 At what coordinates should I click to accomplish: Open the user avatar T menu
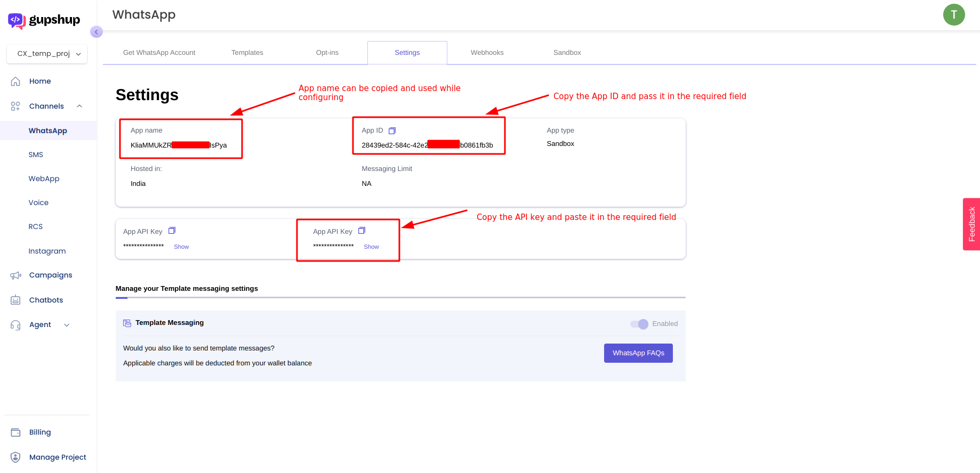tap(954, 14)
